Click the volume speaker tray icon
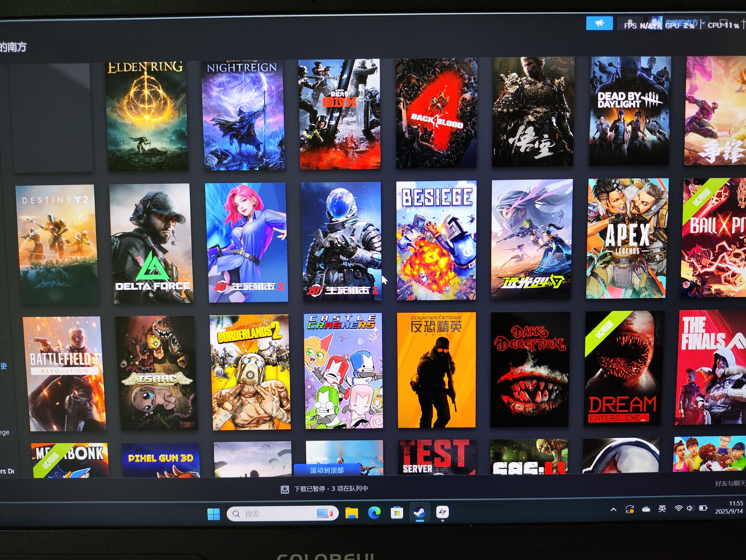The image size is (746, 560). 690,508
